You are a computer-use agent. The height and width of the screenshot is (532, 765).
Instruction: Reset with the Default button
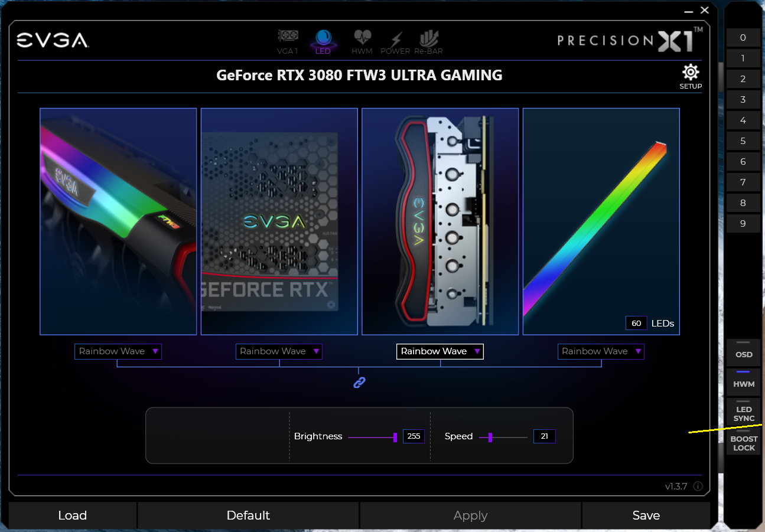(x=248, y=515)
